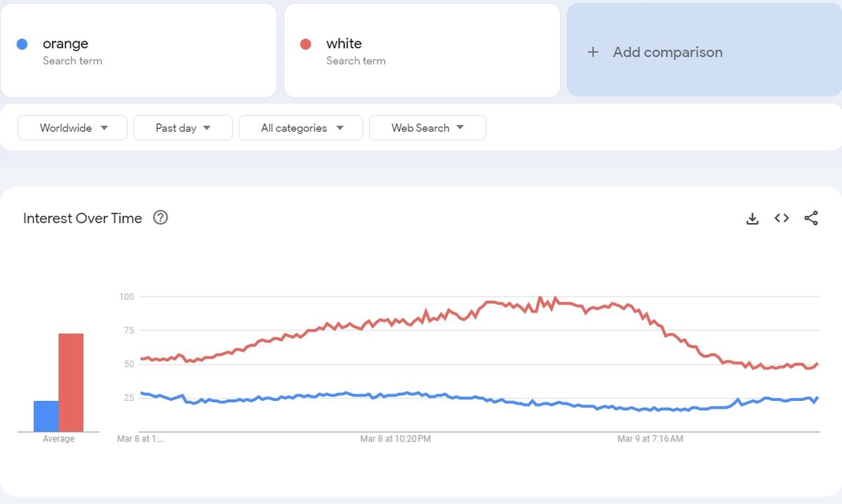This screenshot has height=504, width=842.
Task: Click the blue average bar for orange
Action: [x=46, y=416]
